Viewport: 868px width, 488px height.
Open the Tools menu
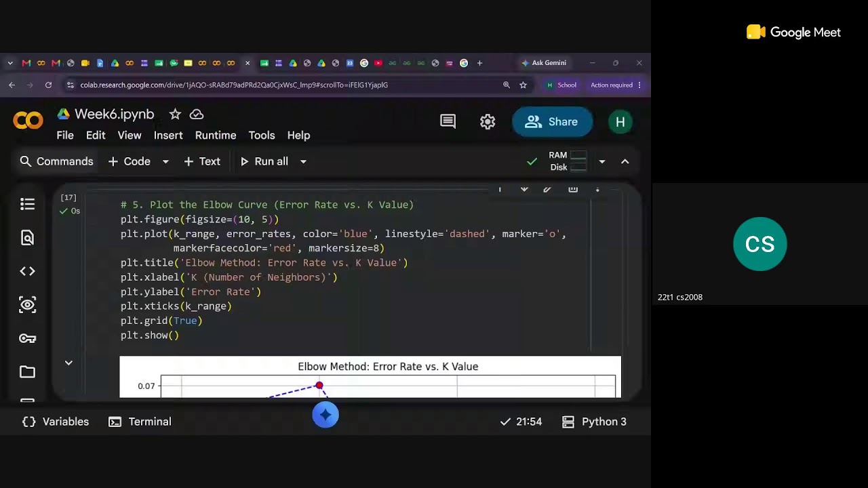[262, 135]
